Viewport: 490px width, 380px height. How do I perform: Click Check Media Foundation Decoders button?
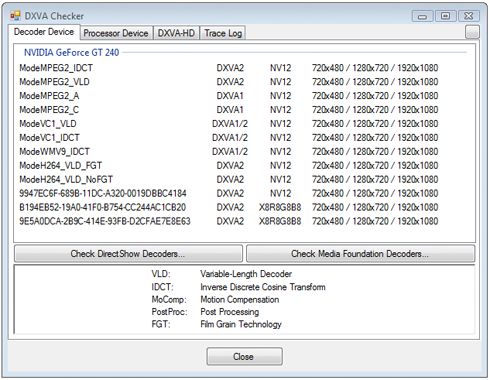point(360,254)
